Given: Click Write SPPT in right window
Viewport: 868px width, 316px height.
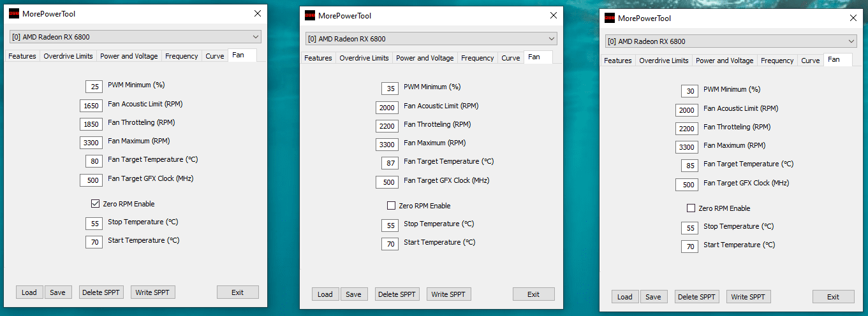Looking at the screenshot, I should [x=749, y=297].
